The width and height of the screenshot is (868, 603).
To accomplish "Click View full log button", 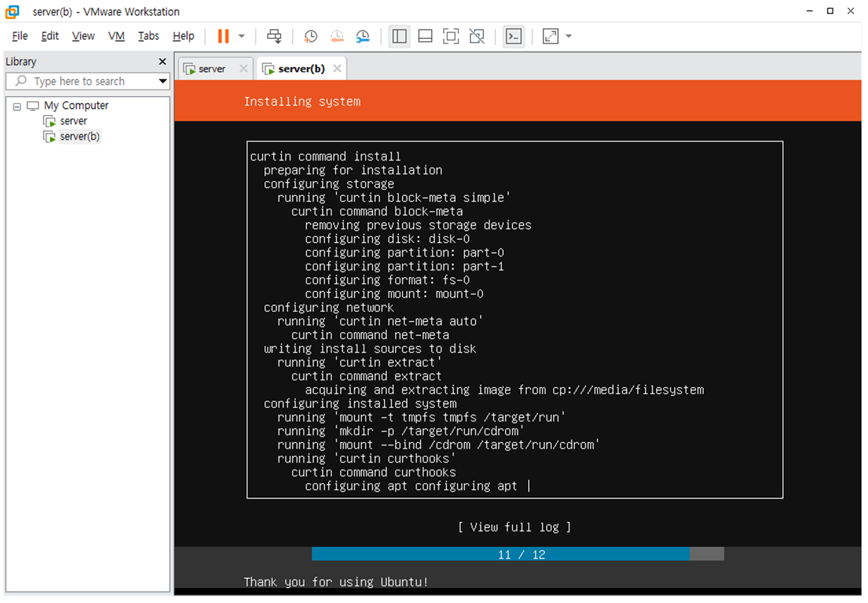I will tap(514, 528).
